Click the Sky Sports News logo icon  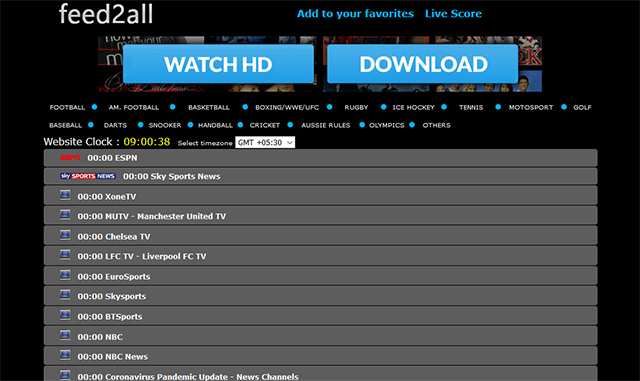tap(88, 176)
